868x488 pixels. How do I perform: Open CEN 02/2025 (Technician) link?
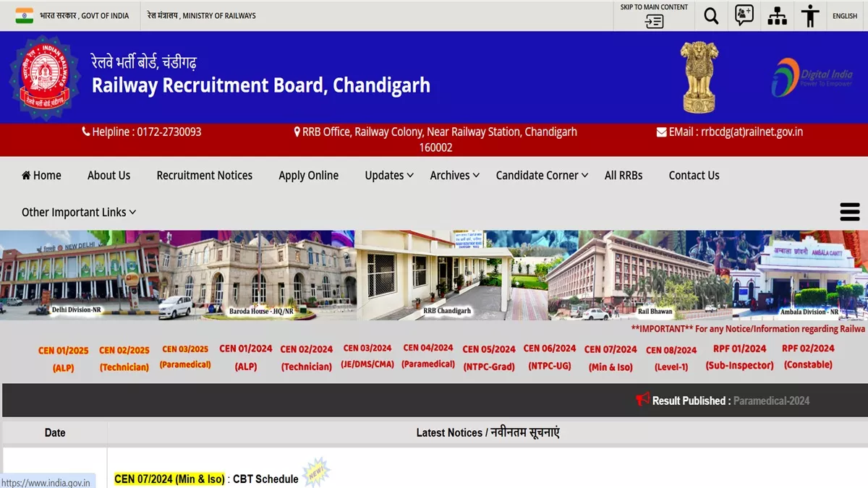click(x=124, y=359)
